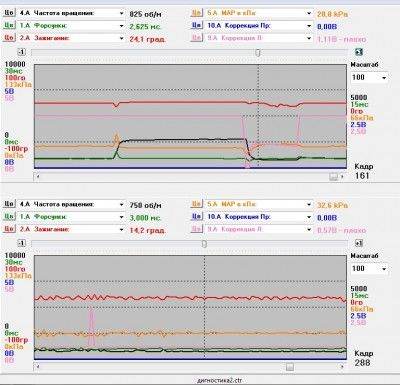The image size is (400, 385).
Task: Click color button for bottom MAP в кПа channel
Action: pyautogui.click(x=197, y=204)
